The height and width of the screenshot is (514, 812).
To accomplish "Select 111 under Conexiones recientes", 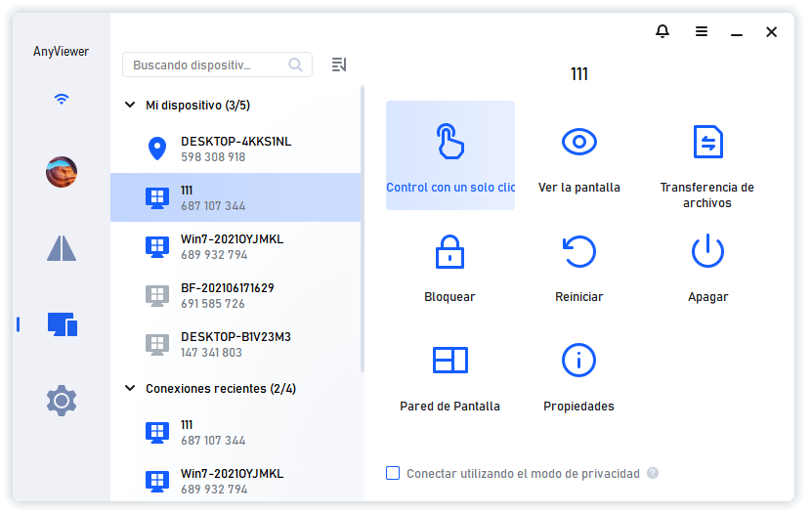I will (x=235, y=432).
